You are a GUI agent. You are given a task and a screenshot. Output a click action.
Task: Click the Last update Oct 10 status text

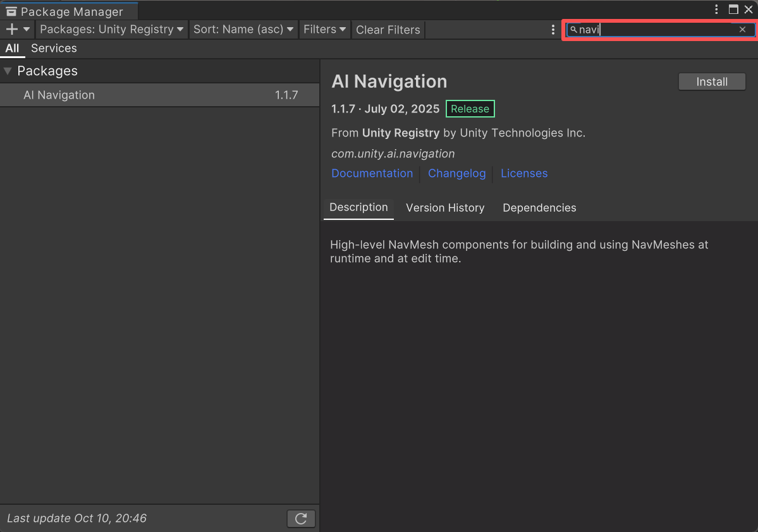coord(77,518)
